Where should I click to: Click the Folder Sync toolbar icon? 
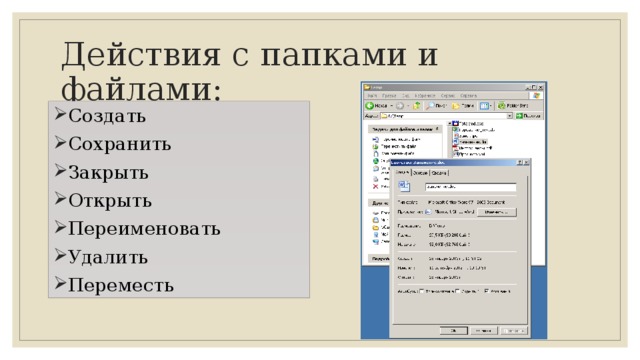[x=501, y=106]
